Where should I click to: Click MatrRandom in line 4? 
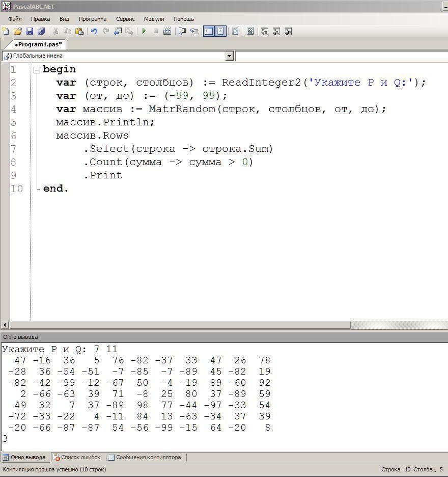(182, 109)
